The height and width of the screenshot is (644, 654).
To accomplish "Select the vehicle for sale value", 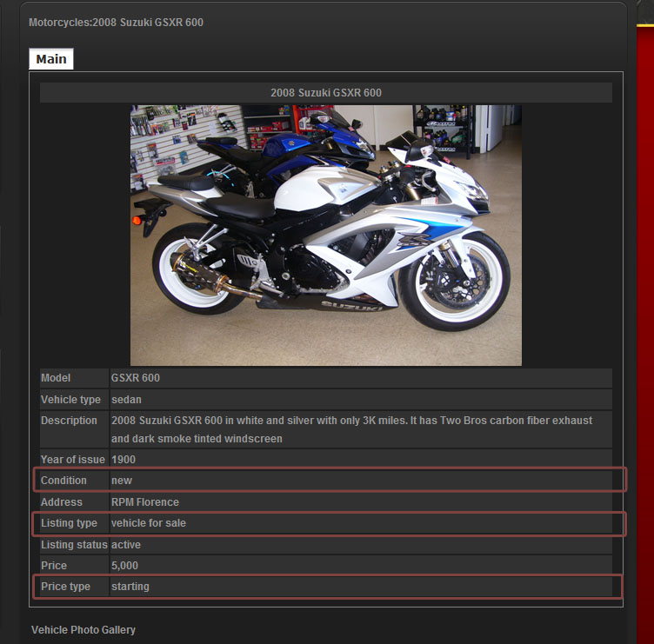I will [149, 523].
